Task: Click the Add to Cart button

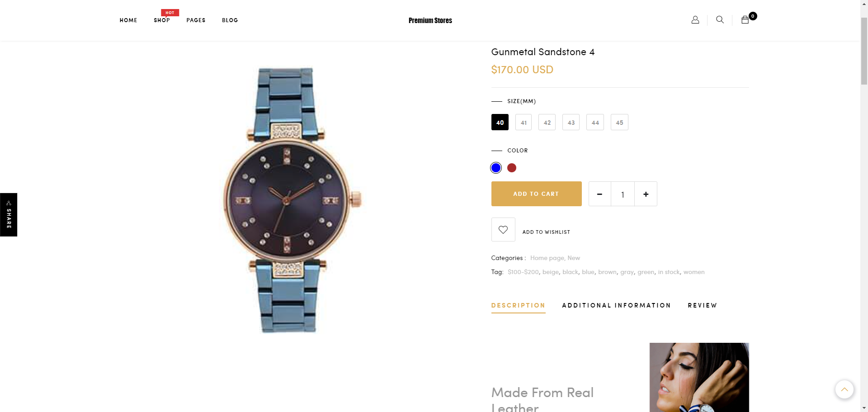Action: pyautogui.click(x=536, y=194)
